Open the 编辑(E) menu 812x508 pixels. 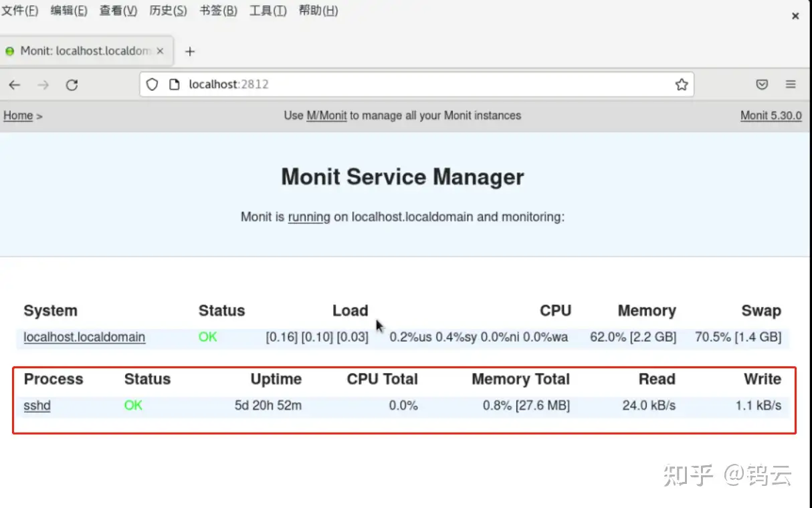[x=69, y=10]
